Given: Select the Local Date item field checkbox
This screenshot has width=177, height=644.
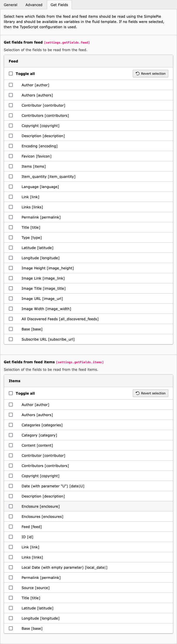Looking at the screenshot, I should tap(11, 567).
